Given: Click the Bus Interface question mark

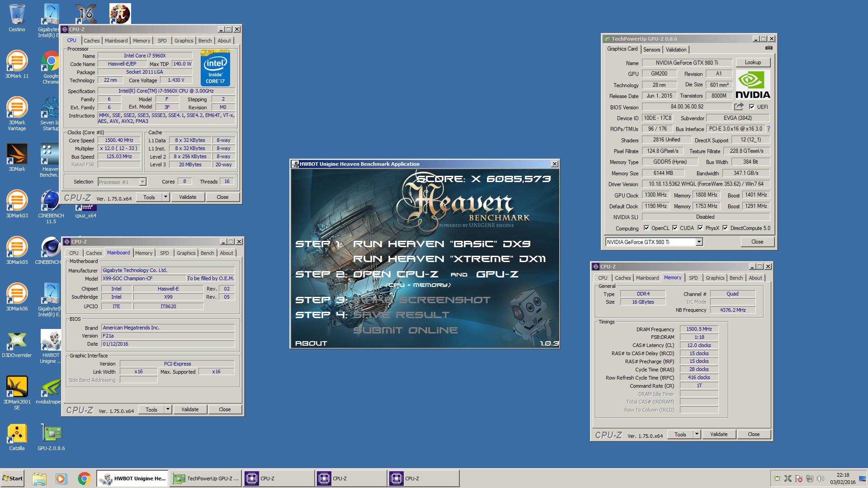Looking at the screenshot, I should click(x=768, y=129).
